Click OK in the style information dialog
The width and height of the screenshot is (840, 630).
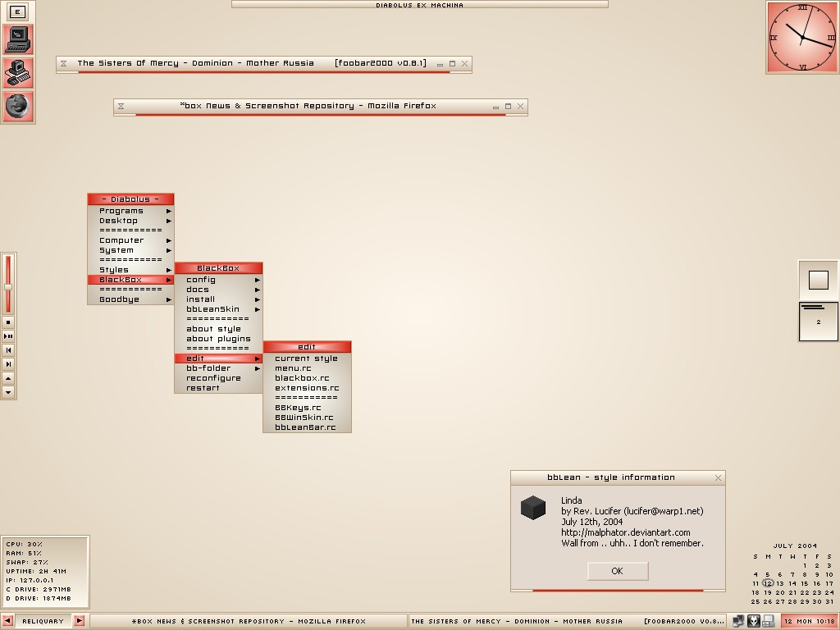click(618, 571)
